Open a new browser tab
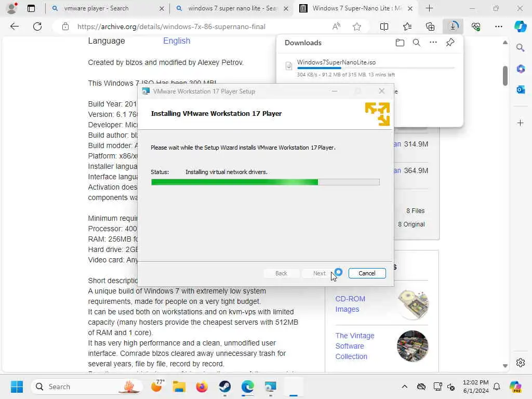This screenshot has height=399, width=532. (429, 8)
